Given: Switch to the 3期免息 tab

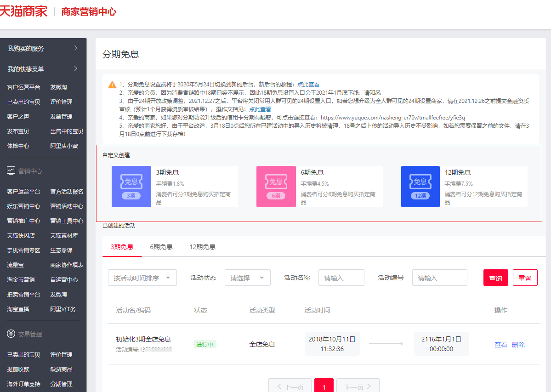Looking at the screenshot, I should (122, 247).
